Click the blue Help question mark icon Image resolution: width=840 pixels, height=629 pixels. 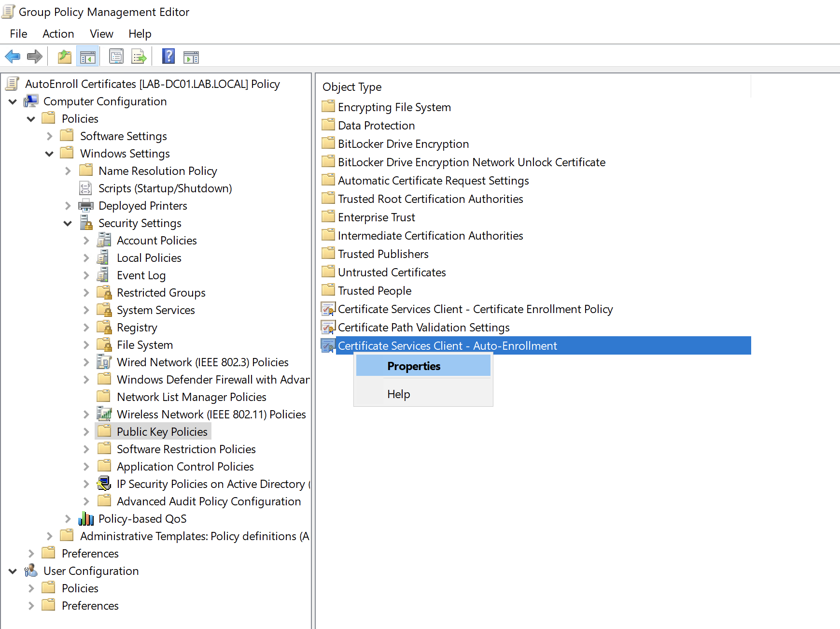pyautogui.click(x=168, y=57)
